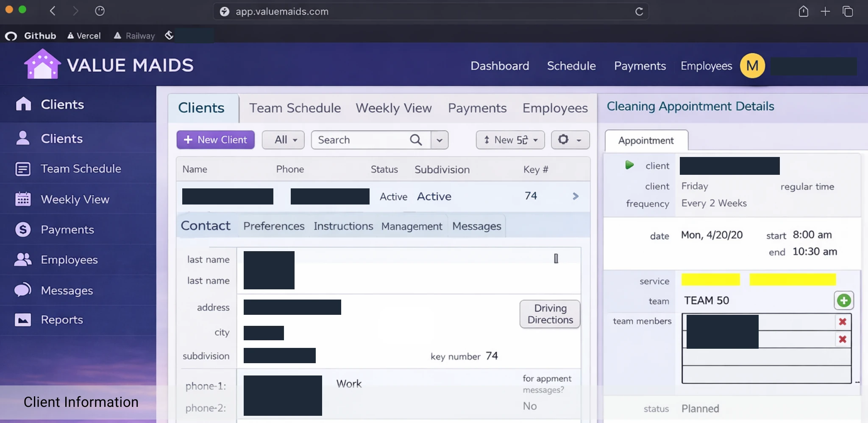Open the Vercel bookmark
This screenshot has width=868, height=423.
coord(84,36)
